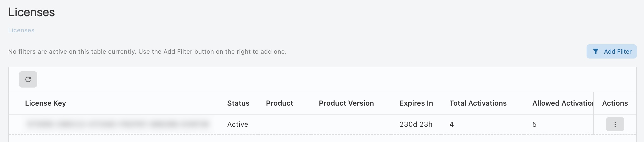Click the no active filters message
This screenshot has width=644, height=142.
click(147, 52)
